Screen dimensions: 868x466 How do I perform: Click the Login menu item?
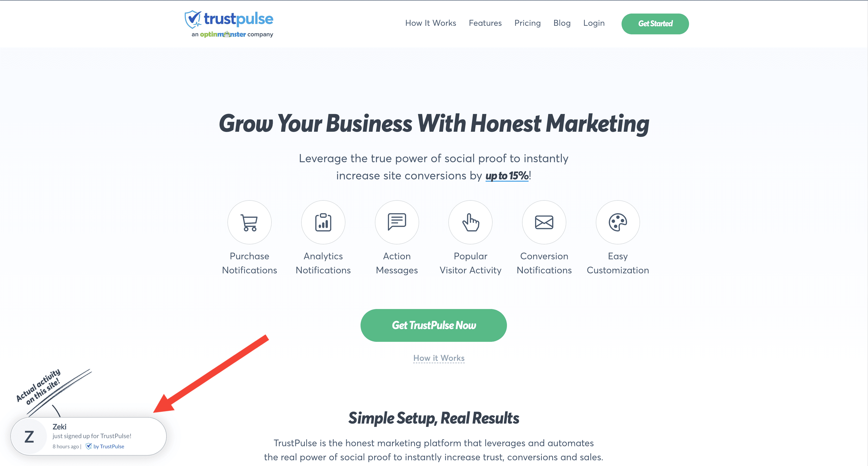(594, 23)
